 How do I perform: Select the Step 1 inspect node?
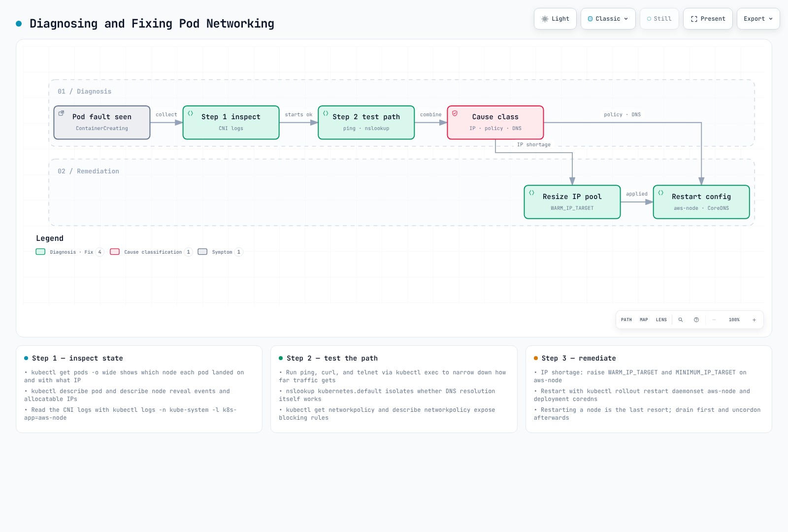(231, 123)
